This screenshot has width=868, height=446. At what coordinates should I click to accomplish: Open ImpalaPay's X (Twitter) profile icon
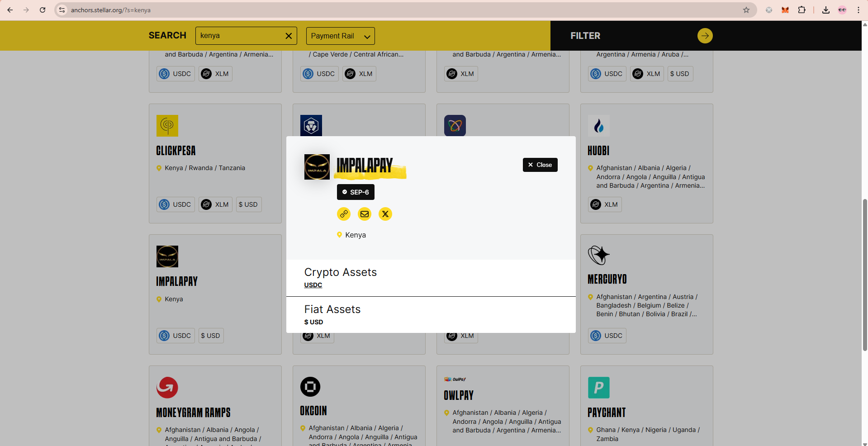tap(385, 214)
